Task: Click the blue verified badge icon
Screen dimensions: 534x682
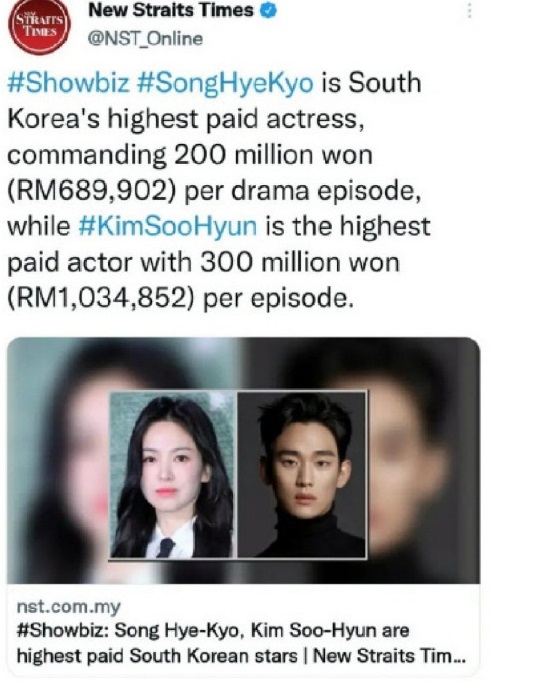Action: [x=268, y=11]
